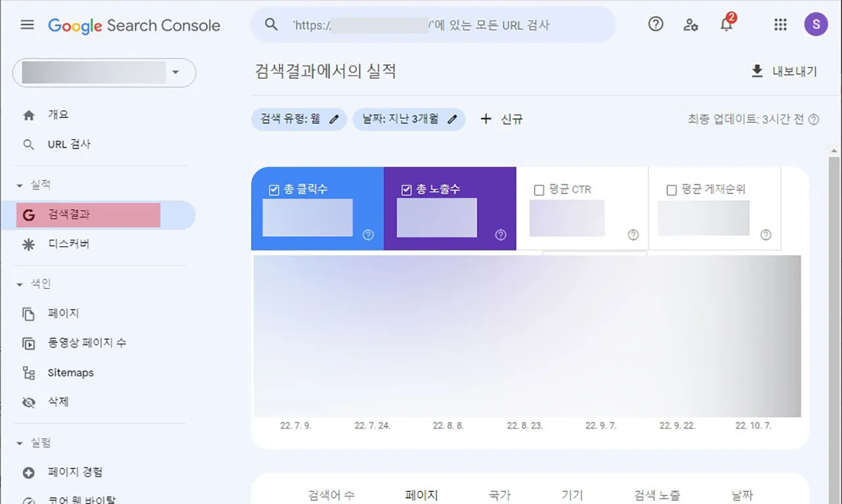Click the home icon beside 개요

tap(29, 115)
